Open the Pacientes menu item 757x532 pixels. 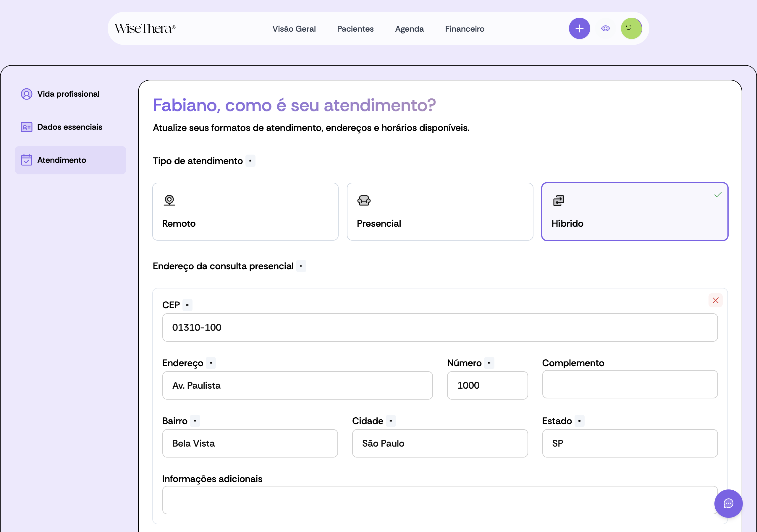355,29
